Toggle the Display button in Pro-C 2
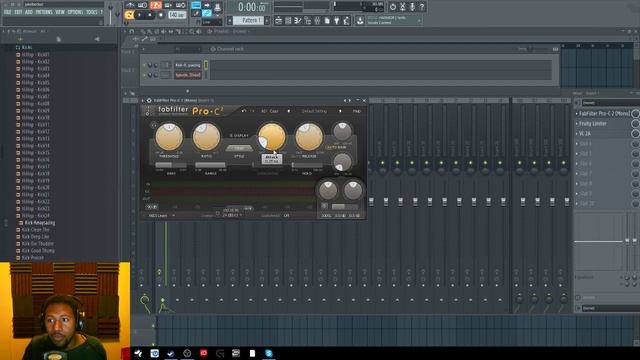Viewport: 640px width, 360px height. [x=239, y=135]
